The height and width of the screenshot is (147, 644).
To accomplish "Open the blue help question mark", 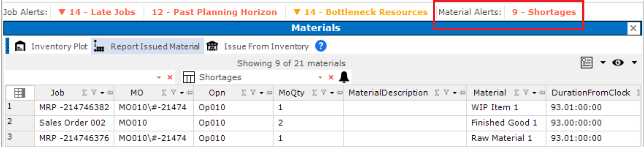I will [x=321, y=46].
